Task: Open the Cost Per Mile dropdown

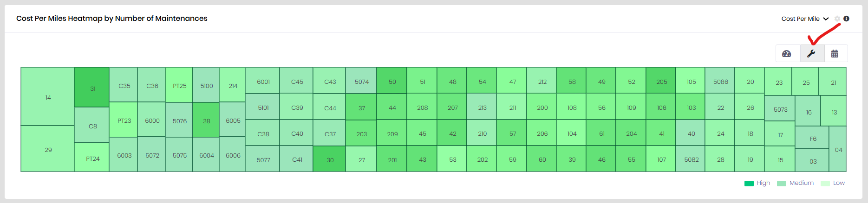Action: tap(805, 19)
